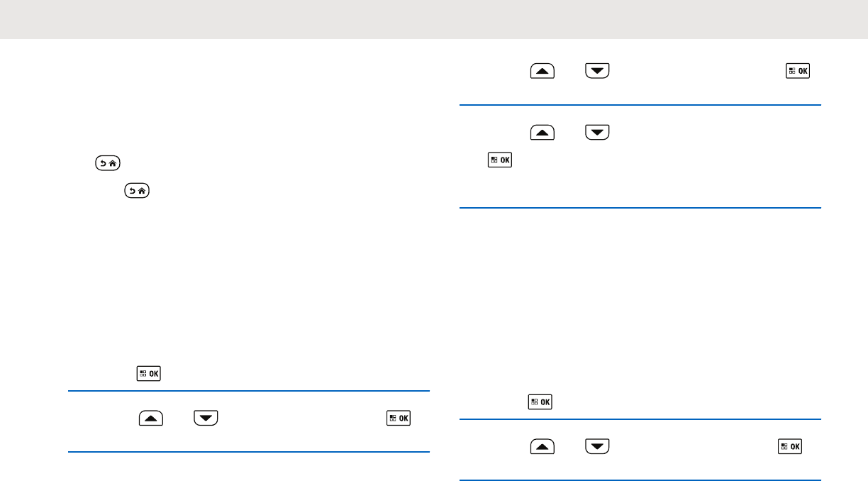This screenshot has width=868, height=481.
Task: Select the OK icon ending the bottom-right step
Action: coord(791,447)
